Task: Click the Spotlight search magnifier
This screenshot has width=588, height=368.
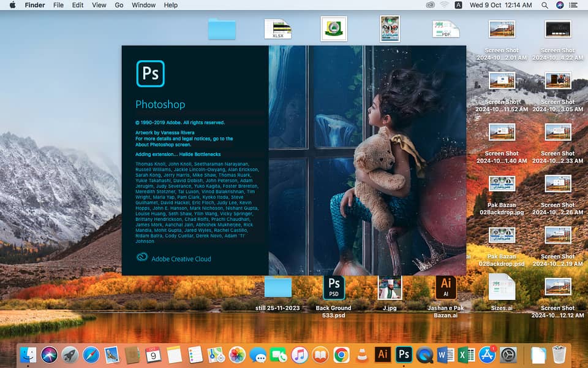Action: [x=545, y=5]
